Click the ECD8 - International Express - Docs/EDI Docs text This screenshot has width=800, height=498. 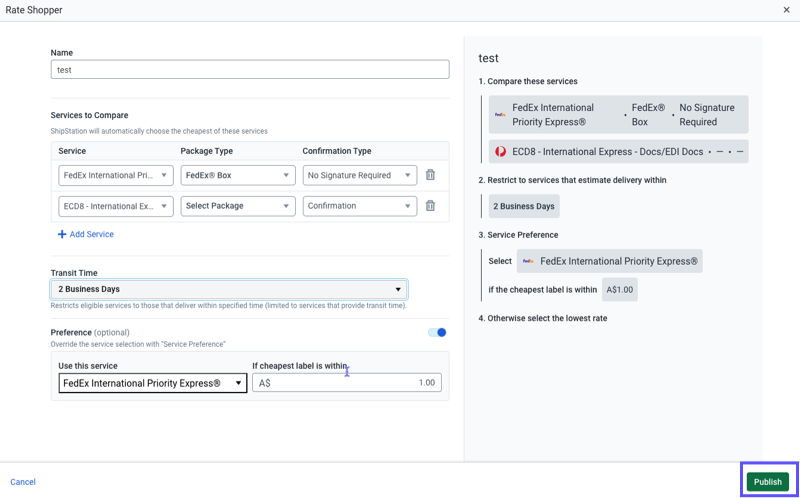608,152
